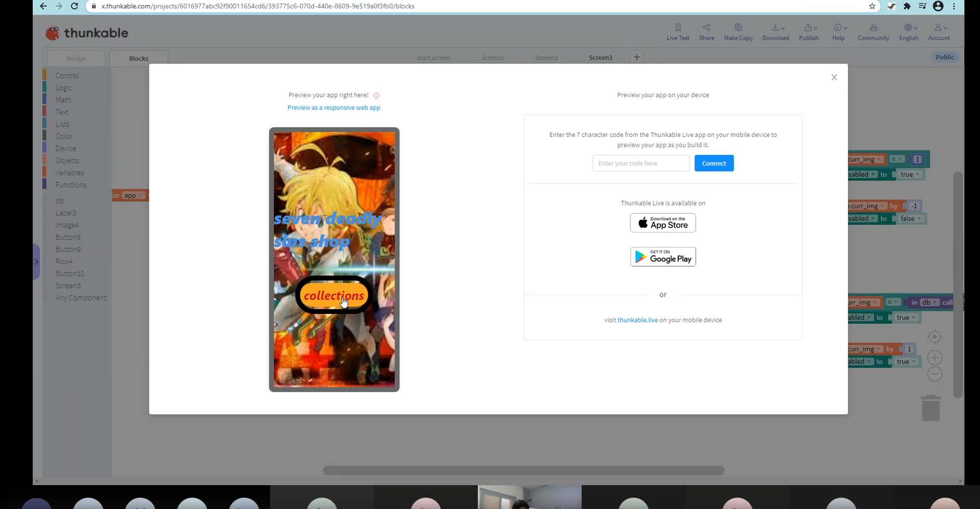980x509 pixels.
Task: Open the Lists blocks category
Action: click(62, 124)
